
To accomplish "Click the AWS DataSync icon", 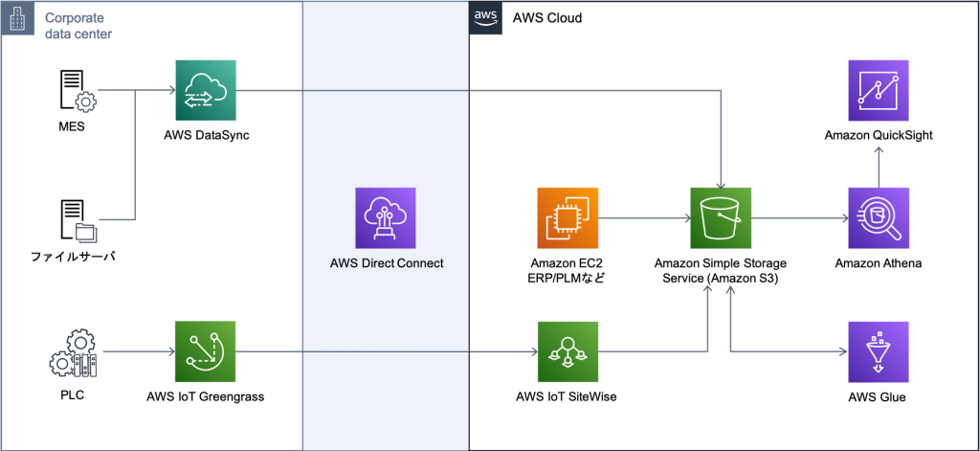I will click(206, 90).
